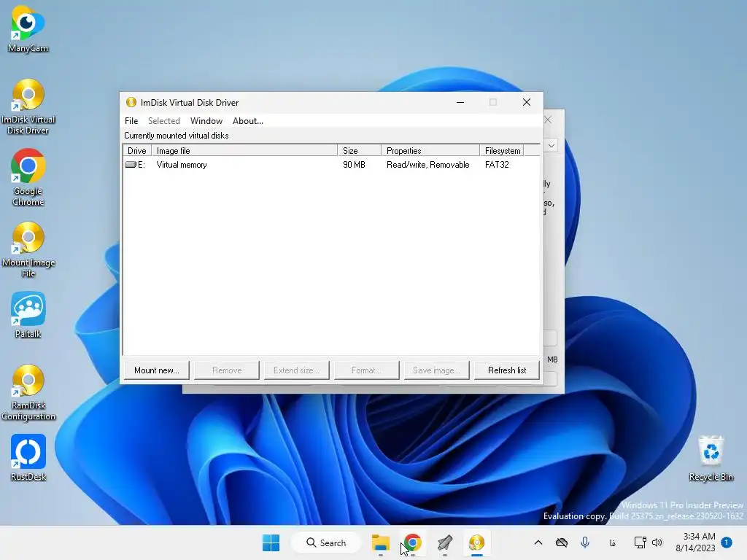747x560 pixels.
Task: Click the FAT32 filesystem cell
Action: (x=497, y=165)
